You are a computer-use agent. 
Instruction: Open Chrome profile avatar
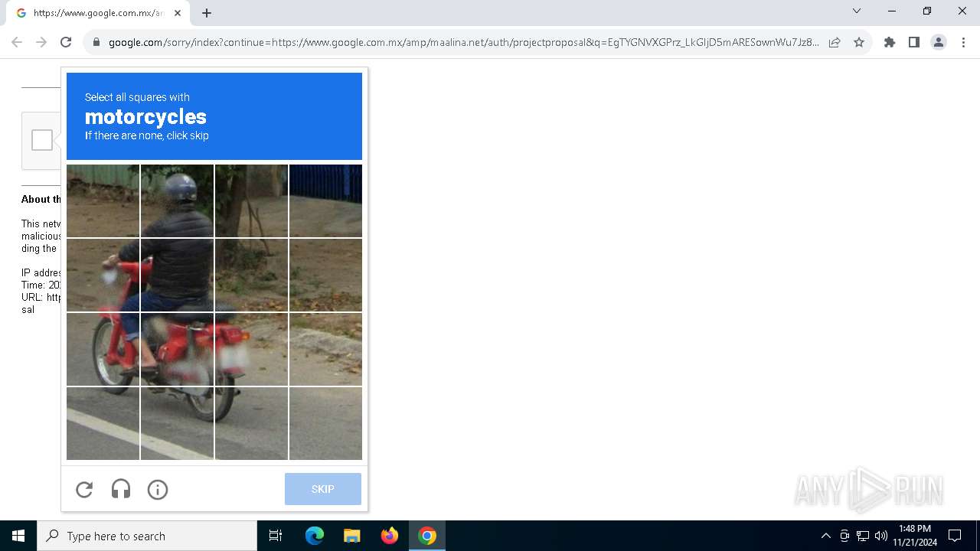click(939, 42)
